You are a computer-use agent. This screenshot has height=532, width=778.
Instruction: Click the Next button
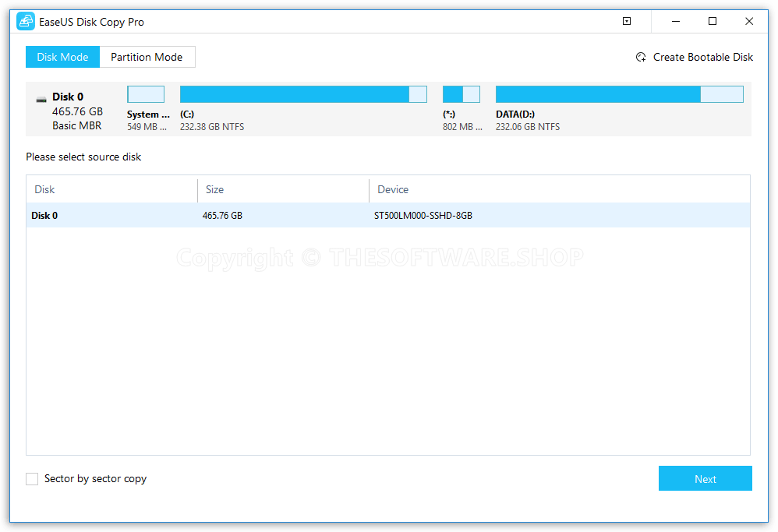(x=705, y=478)
